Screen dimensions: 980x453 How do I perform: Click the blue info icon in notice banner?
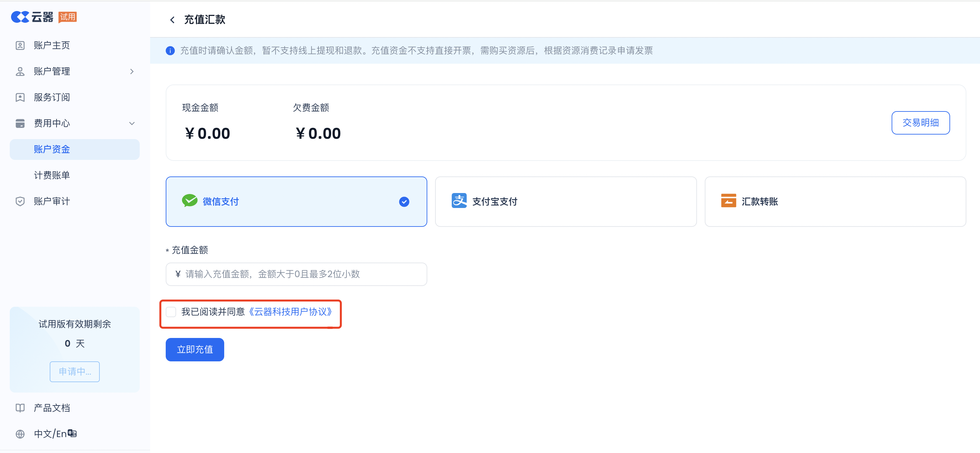pyautogui.click(x=170, y=51)
